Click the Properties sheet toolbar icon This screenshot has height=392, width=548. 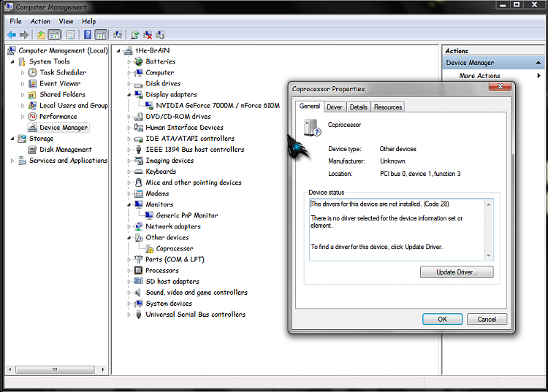[x=71, y=35]
